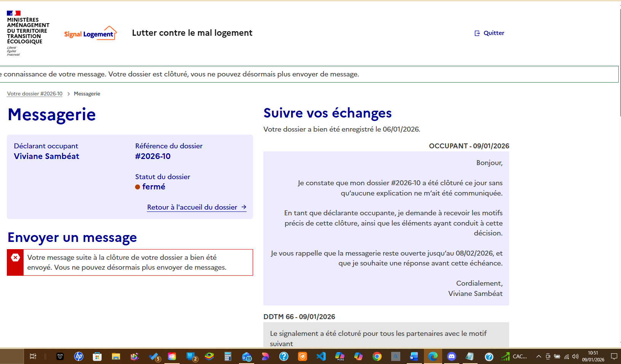Open the volume control in system tray
The image size is (621, 364).
tap(575, 356)
